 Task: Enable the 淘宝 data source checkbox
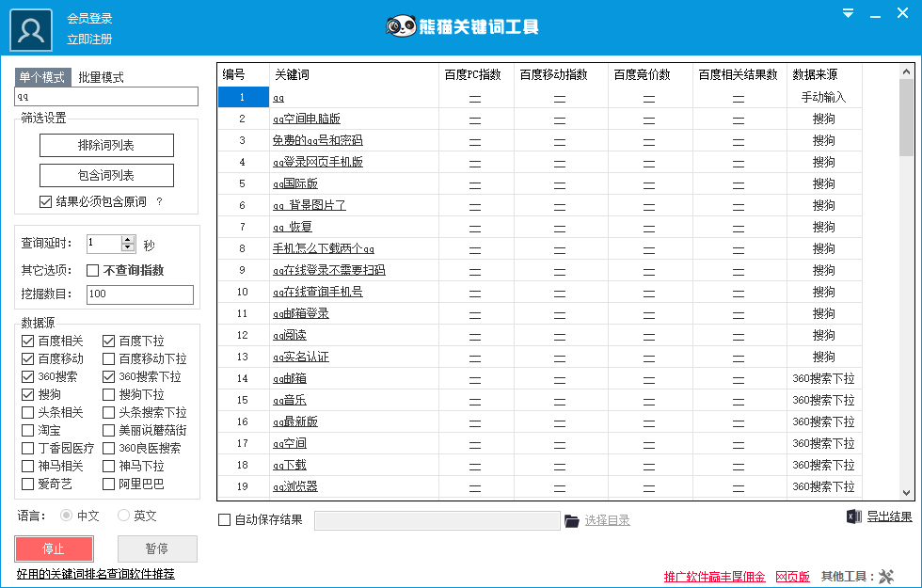[x=27, y=431]
